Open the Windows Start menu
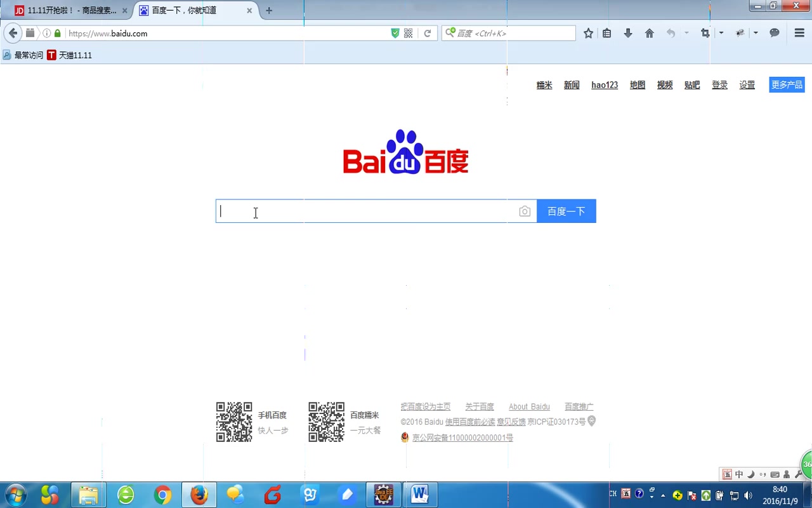The height and width of the screenshot is (508, 812). (15, 495)
